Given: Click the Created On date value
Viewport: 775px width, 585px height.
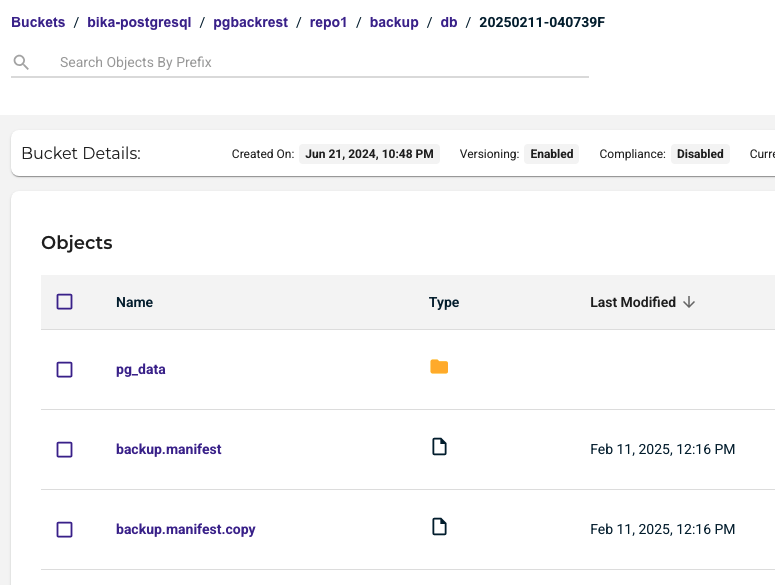Looking at the screenshot, I should pyautogui.click(x=369, y=154).
